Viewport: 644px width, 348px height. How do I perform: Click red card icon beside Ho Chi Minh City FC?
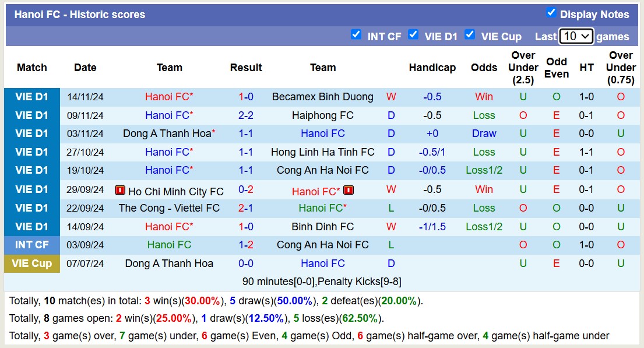point(120,190)
